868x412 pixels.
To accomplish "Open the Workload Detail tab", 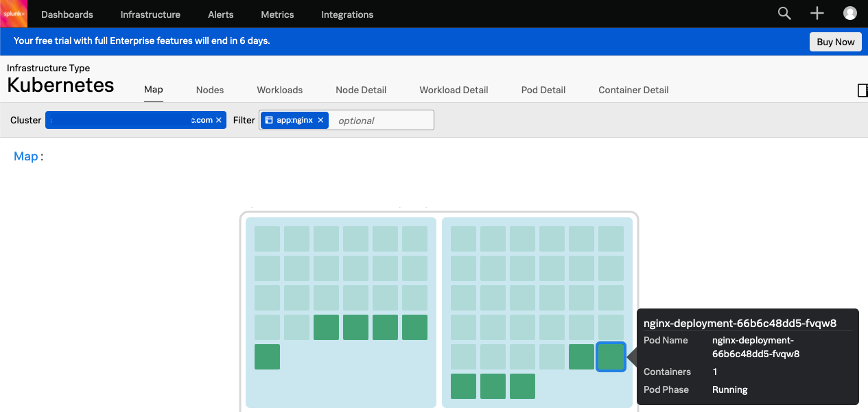I will (x=454, y=90).
